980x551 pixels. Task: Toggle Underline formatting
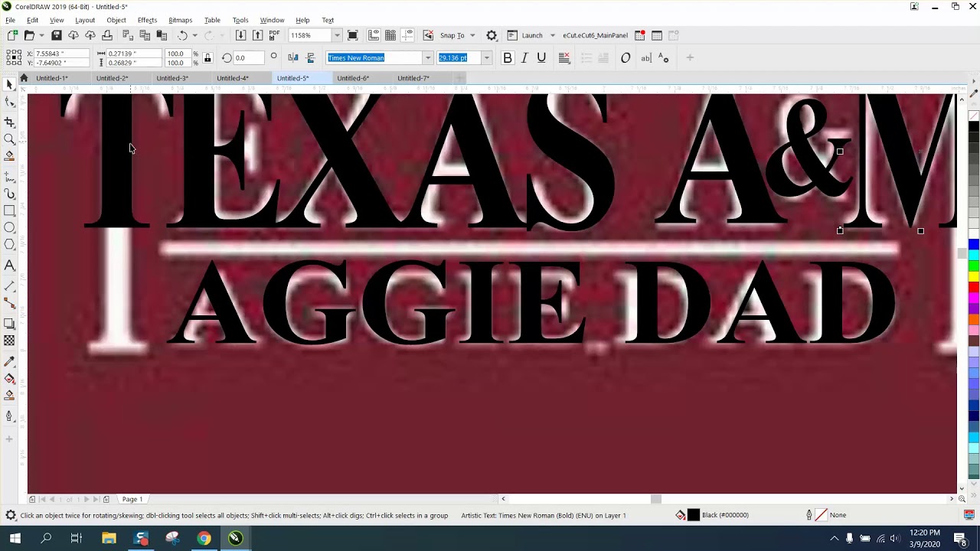541,57
